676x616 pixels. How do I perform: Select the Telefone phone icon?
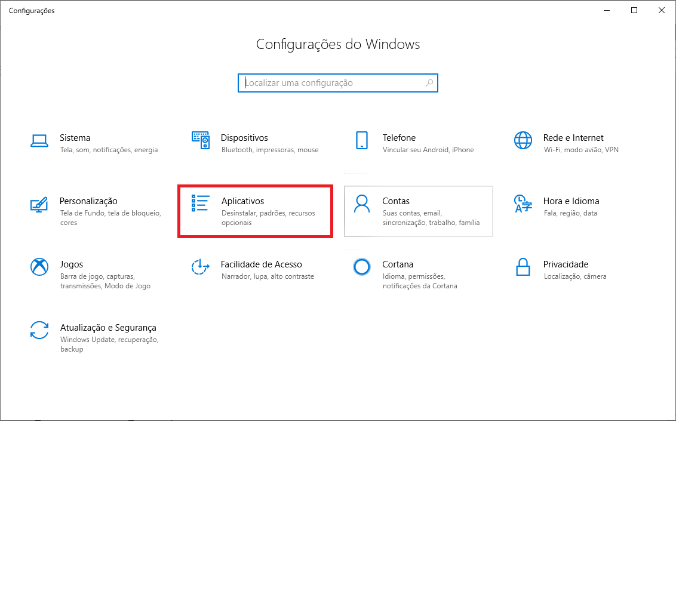tap(361, 141)
